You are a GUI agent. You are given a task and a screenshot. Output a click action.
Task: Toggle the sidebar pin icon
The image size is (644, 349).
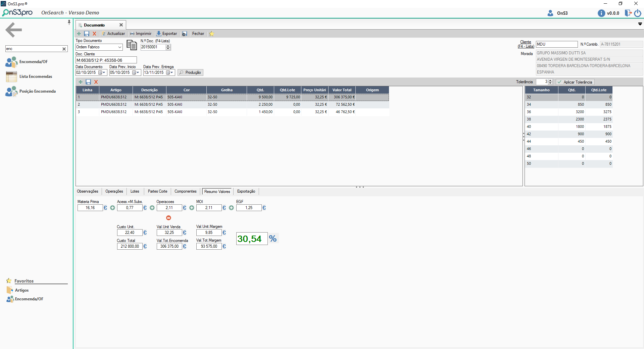[69, 22]
